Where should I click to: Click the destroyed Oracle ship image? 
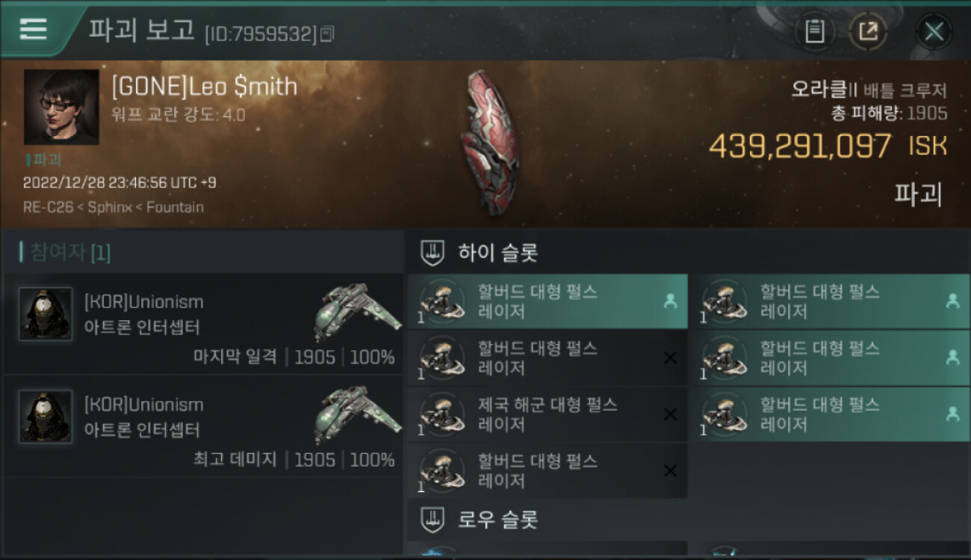click(x=490, y=142)
